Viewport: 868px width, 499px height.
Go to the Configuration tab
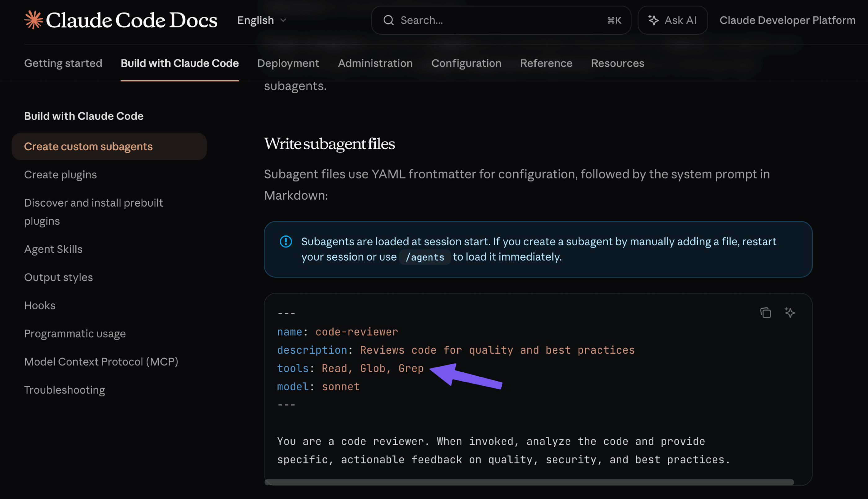pyautogui.click(x=466, y=63)
